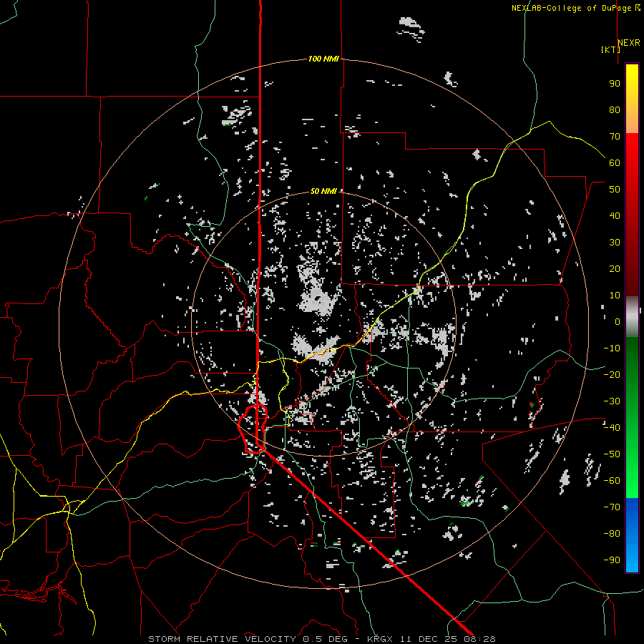This screenshot has width=644, height=644.
Task: Click the -20 value on the velocity scale
Action: [612, 375]
